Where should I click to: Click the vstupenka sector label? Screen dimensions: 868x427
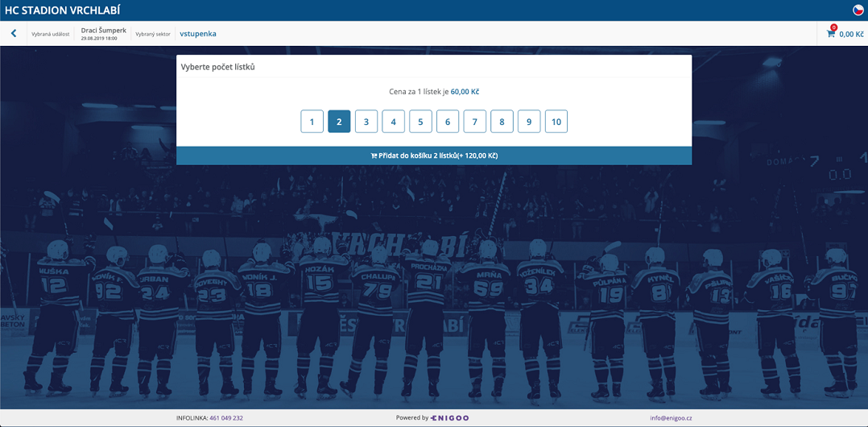tap(198, 34)
